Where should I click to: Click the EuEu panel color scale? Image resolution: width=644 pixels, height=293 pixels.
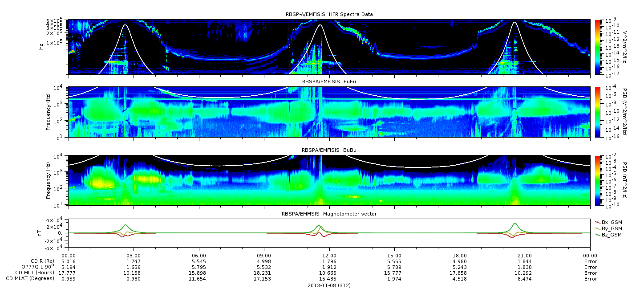pos(598,113)
